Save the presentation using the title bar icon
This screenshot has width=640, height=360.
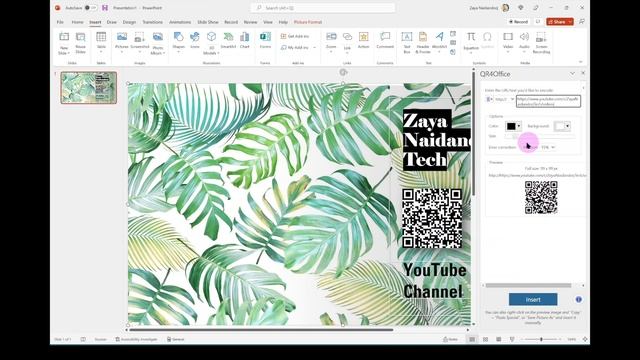click(105, 8)
